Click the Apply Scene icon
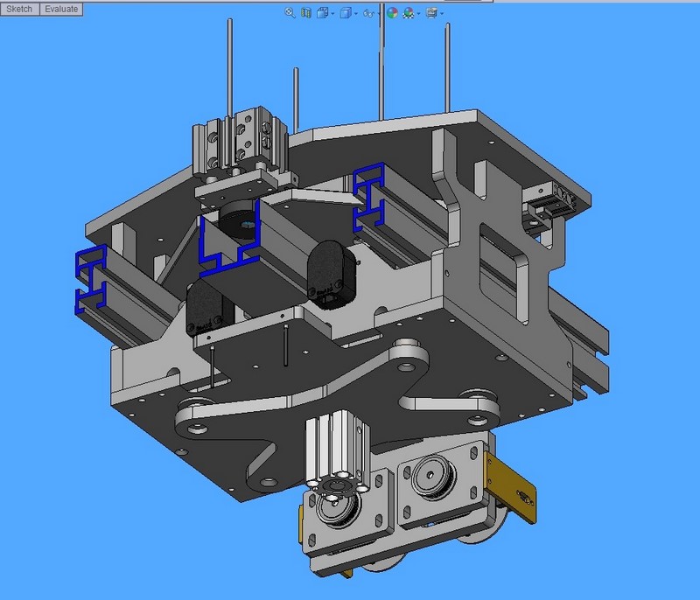This screenshot has height=600, width=700. coord(409,13)
